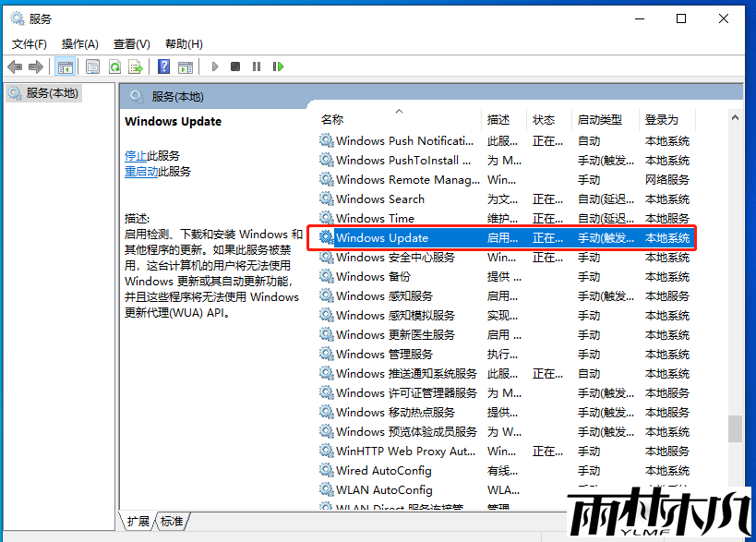Open the 操作(A) menu
The width and height of the screenshot is (756, 542).
(79, 43)
